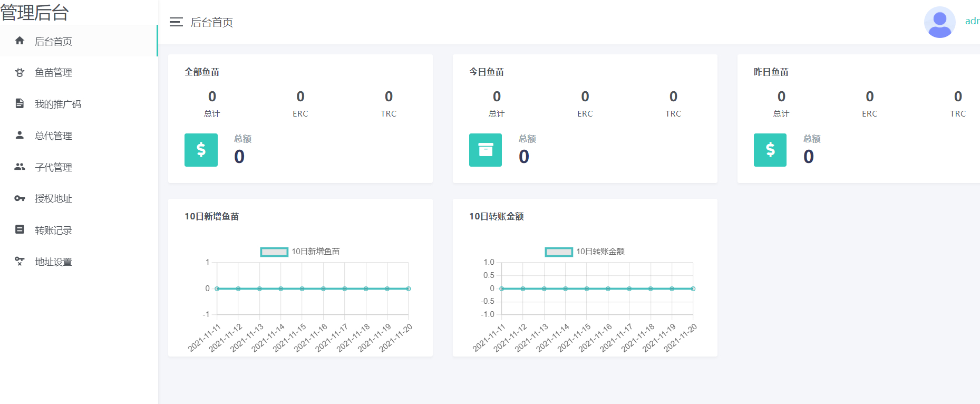The width and height of the screenshot is (980, 404).
Task: Click the person icon beside 总代管理
Action: pyautogui.click(x=20, y=135)
